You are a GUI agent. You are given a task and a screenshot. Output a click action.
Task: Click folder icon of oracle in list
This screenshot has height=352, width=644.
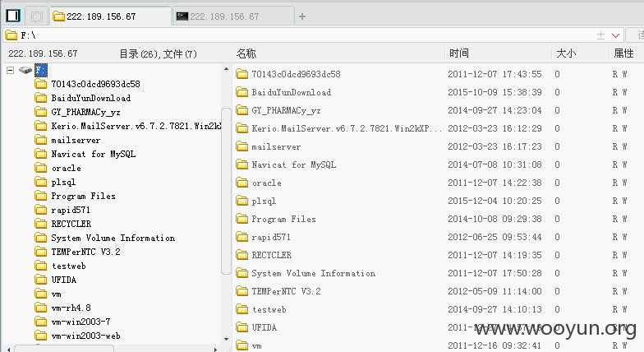241,183
